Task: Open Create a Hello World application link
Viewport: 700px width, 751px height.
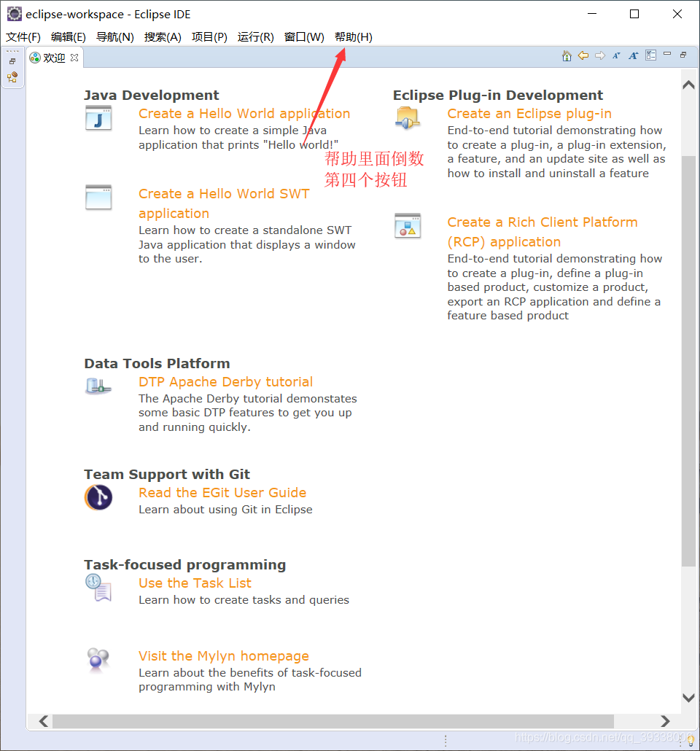Action: (244, 114)
